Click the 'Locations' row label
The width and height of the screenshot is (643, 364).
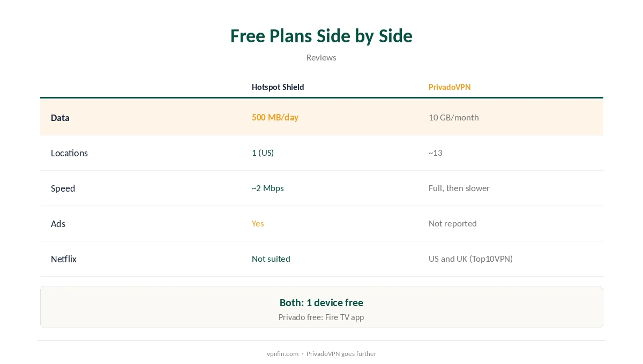click(69, 153)
